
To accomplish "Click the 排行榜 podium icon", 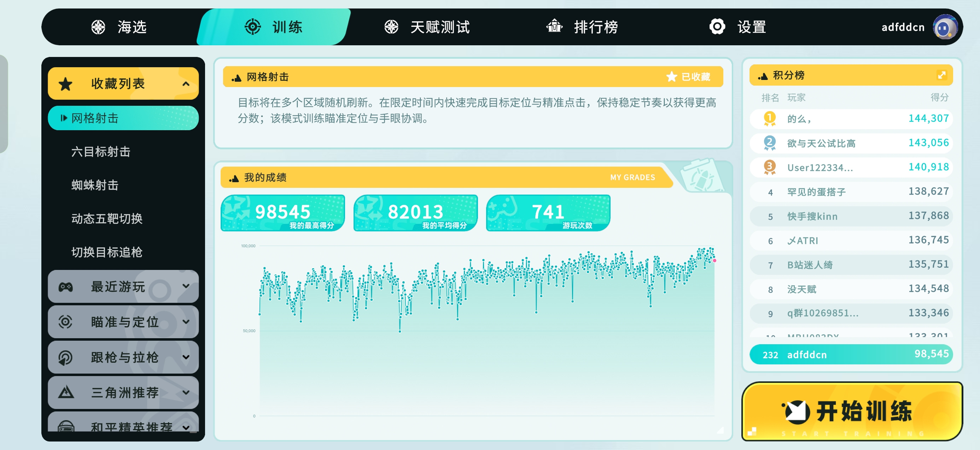I will (x=554, y=26).
